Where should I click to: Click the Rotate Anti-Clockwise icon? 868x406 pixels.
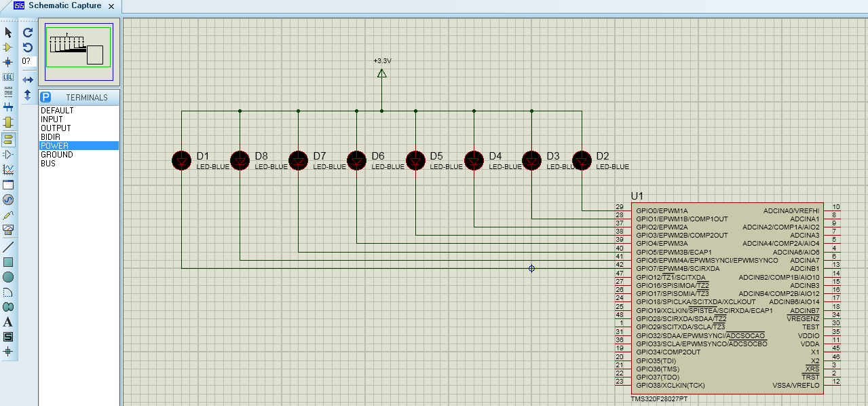(x=28, y=48)
